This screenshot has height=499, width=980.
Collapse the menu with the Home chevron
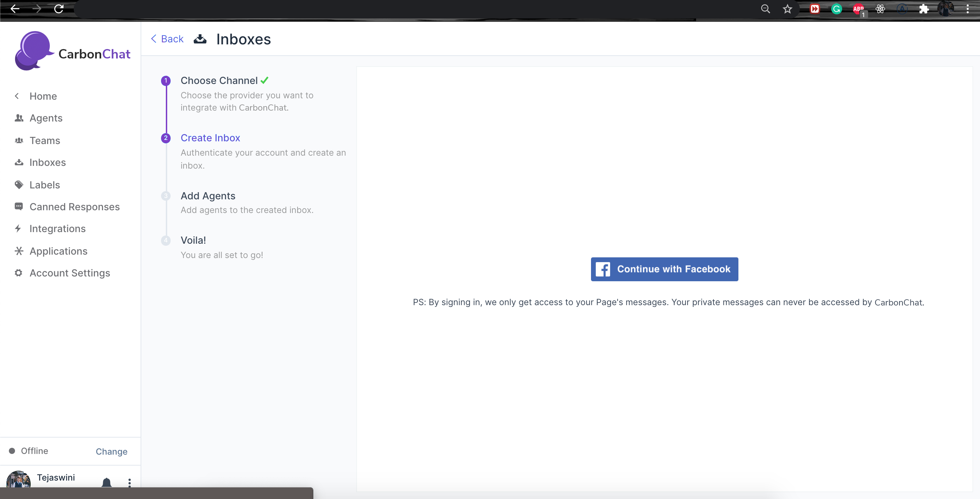point(17,96)
